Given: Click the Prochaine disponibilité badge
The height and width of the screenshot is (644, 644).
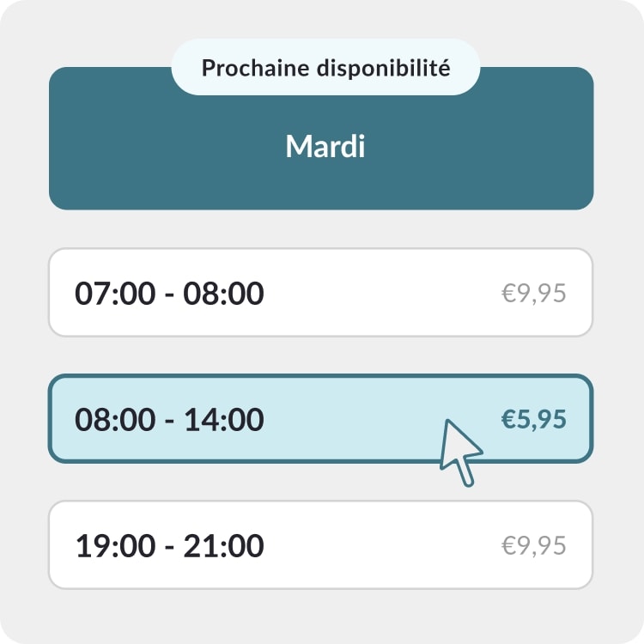Looking at the screenshot, I should [325, 68].
